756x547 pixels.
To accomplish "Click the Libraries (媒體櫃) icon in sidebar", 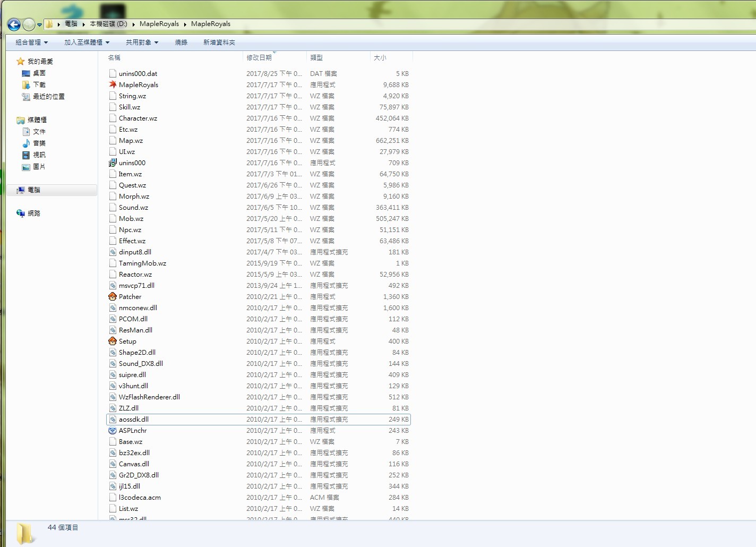I will click(x=21, y=120).
